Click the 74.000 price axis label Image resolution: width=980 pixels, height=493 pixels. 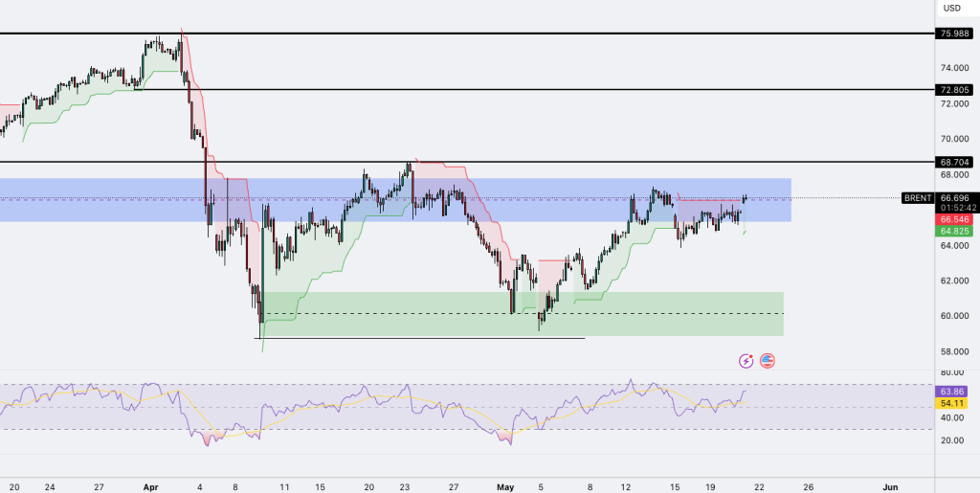point(956,68)
